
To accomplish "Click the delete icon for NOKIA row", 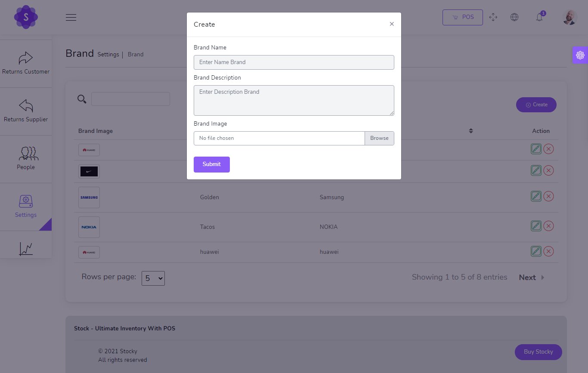I will [x=548, y=226].
